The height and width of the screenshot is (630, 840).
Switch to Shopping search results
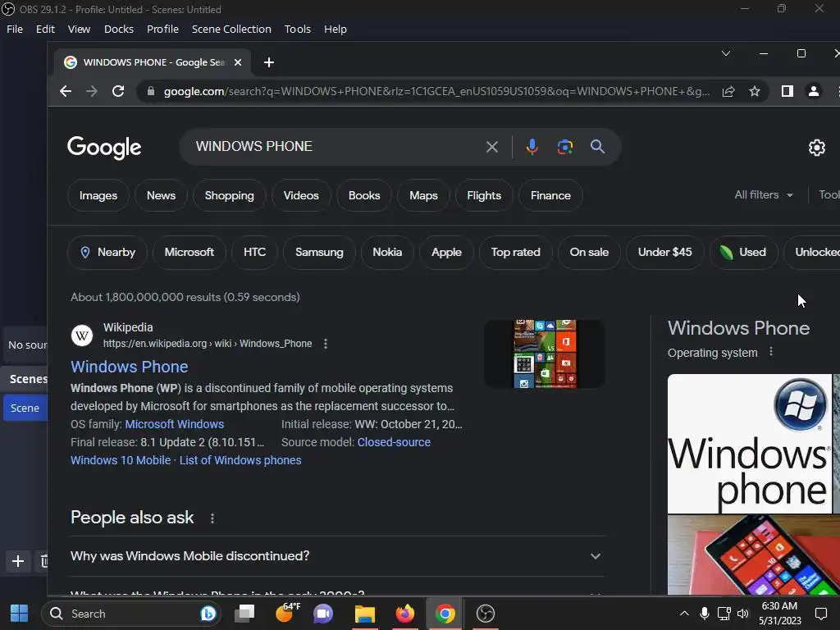[230, 195]
